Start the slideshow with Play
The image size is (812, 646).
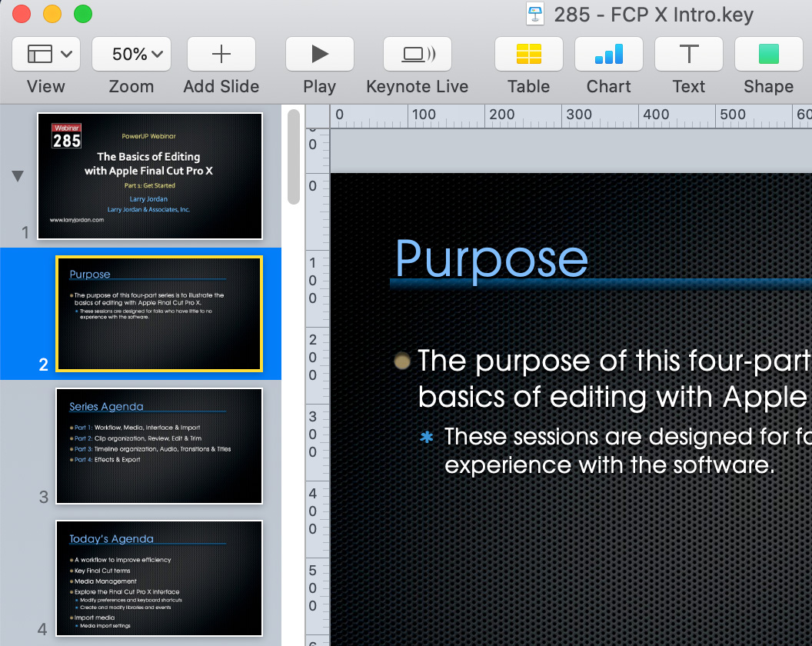point(320,54)
